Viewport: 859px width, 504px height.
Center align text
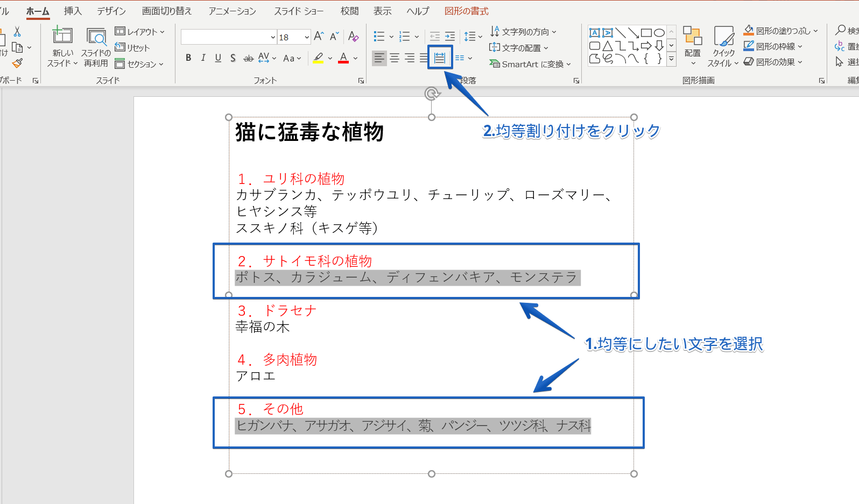coord(395,58)
